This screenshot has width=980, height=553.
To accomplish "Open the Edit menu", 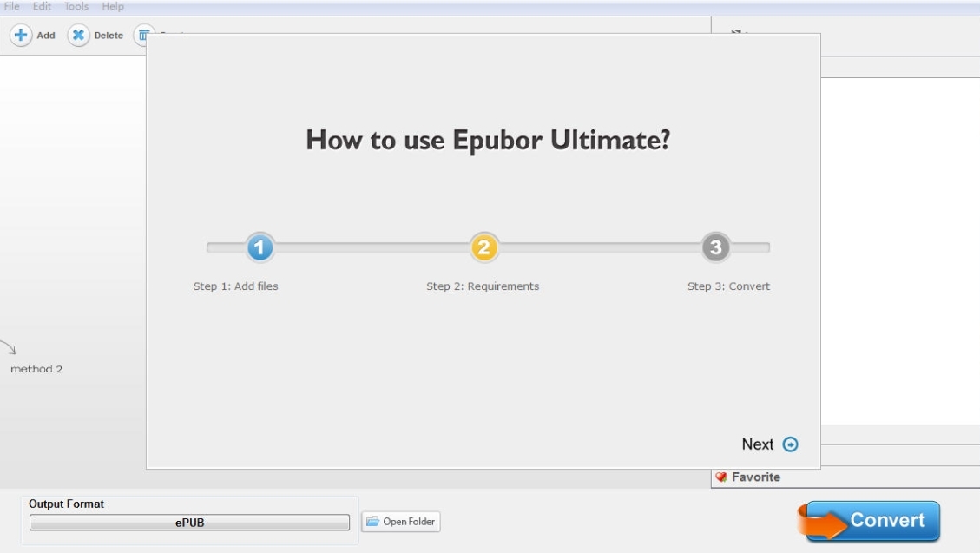I will [x=42, y=6].
